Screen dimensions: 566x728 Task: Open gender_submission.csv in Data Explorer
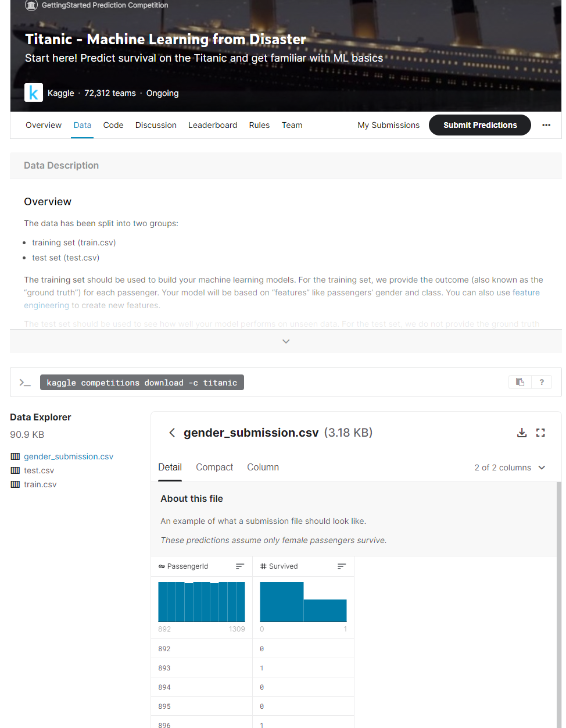point(69,456)
